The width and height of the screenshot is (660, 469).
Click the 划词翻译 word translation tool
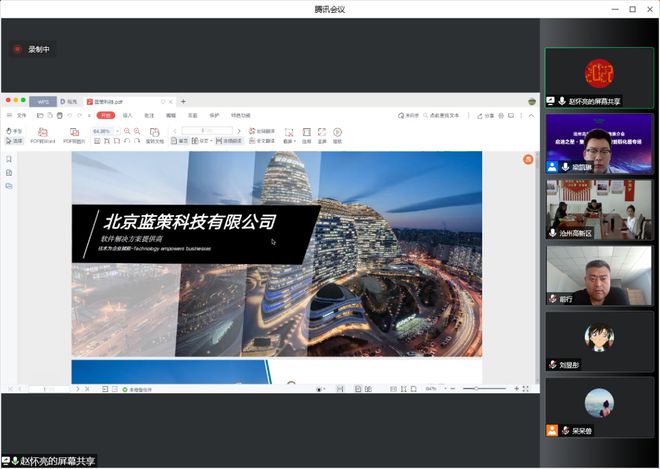click(x=262, y=131)
